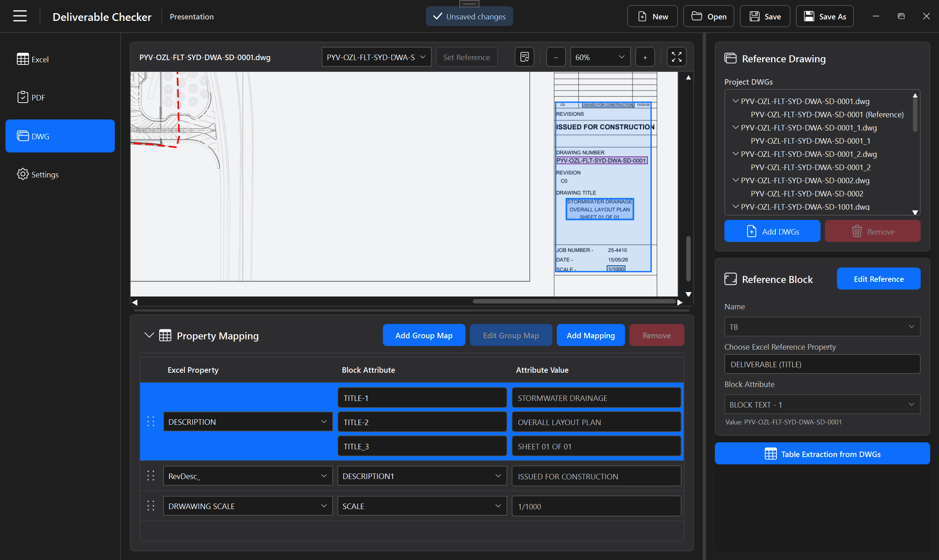939x560 pixels.
Task: Collapse PYV-OZL-FLT-SYD-DWA-SD-0002.dwg tree node
Action: [x=735, y=180]
